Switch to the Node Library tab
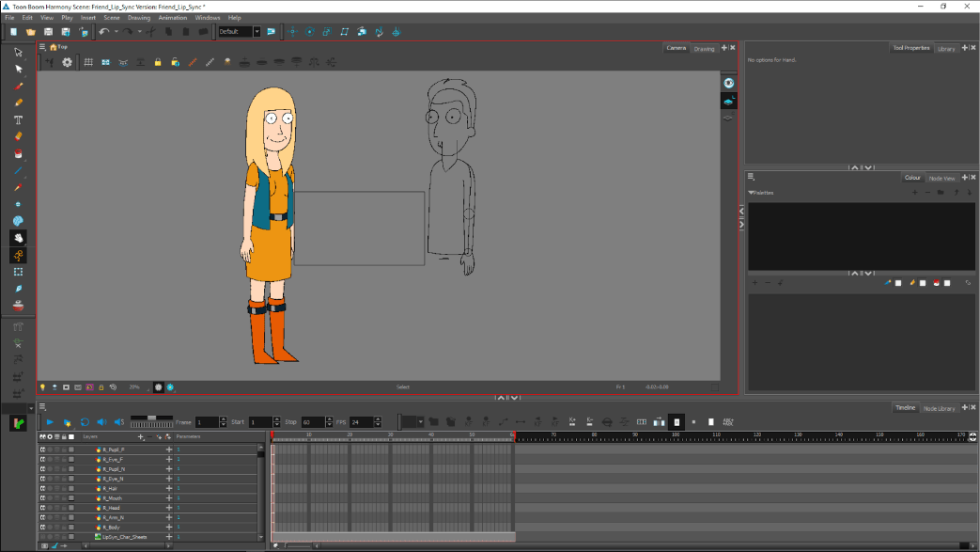 tap(939, 408)
